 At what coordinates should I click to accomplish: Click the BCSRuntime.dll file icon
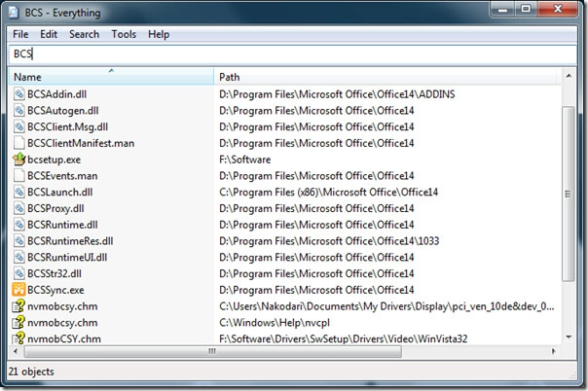(x=19, y=225)
